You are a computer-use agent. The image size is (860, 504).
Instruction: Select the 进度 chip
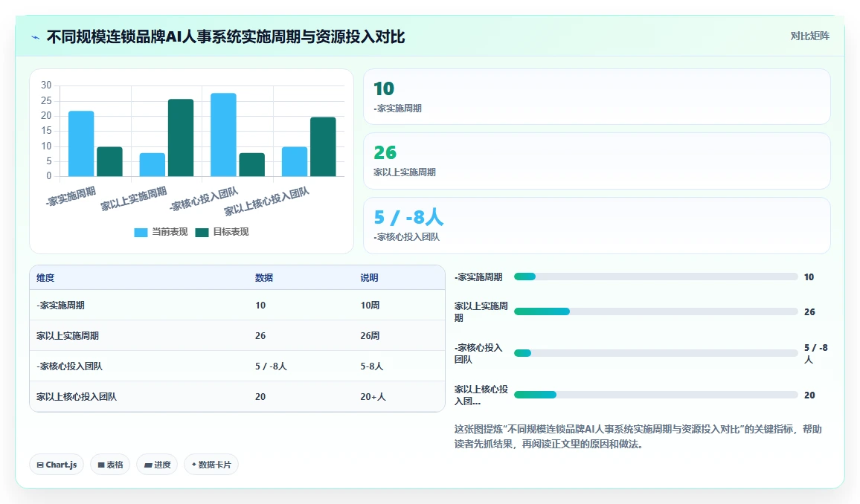tap(158, 465)
